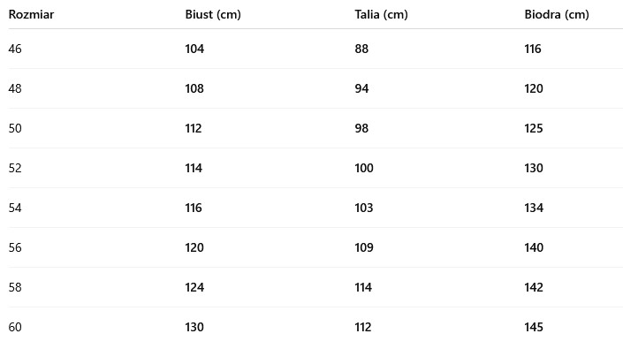Click bust value 104 for size 46
The image size is (623, 364).
click(194, 49)
